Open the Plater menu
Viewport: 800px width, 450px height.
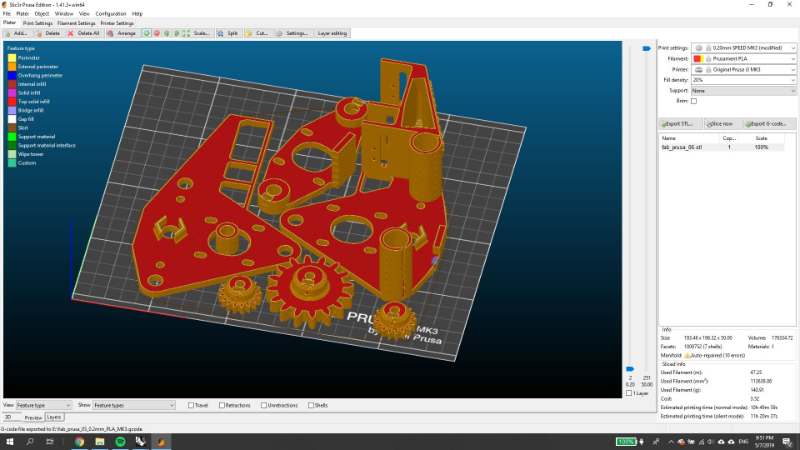pyautogui.click(x=22, y=14)
